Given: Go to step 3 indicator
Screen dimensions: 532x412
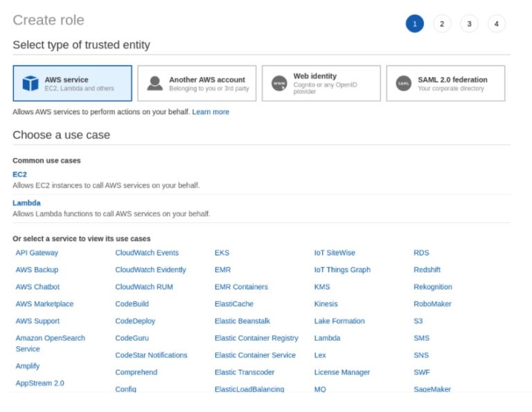Looking at the screenshot, I should [469, 24].
